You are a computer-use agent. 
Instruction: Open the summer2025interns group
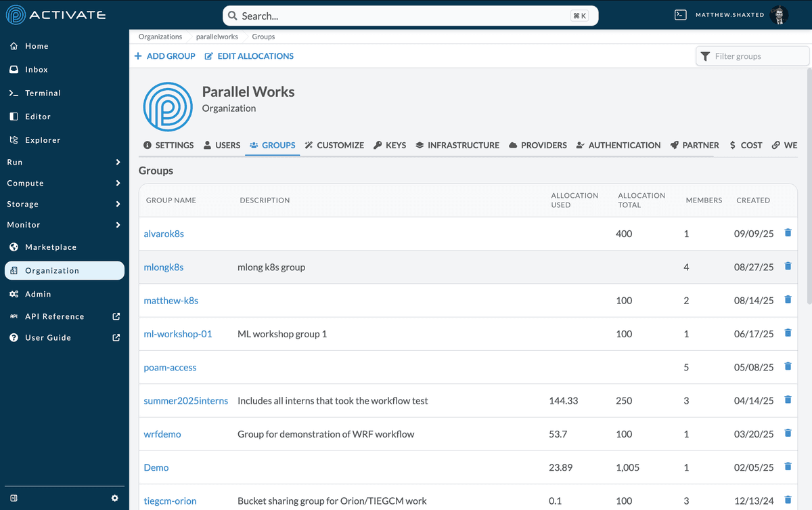186,400
